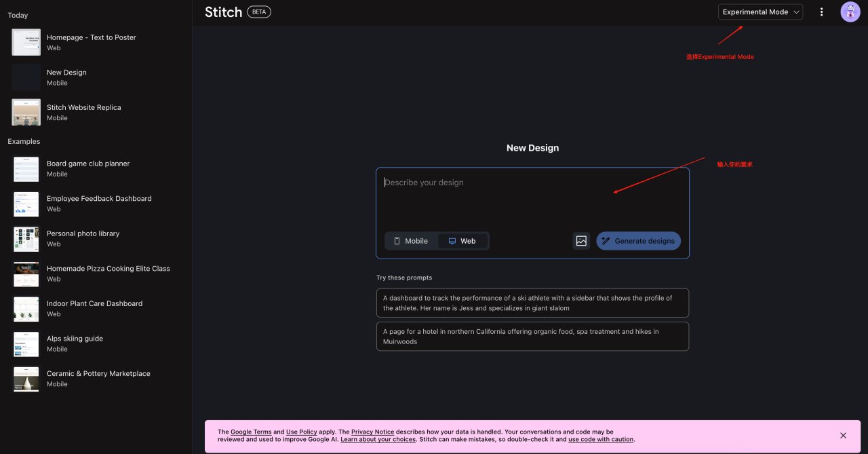Click the Generate designs button
Viewport: 868px width, 454px height.
point(638,241)
